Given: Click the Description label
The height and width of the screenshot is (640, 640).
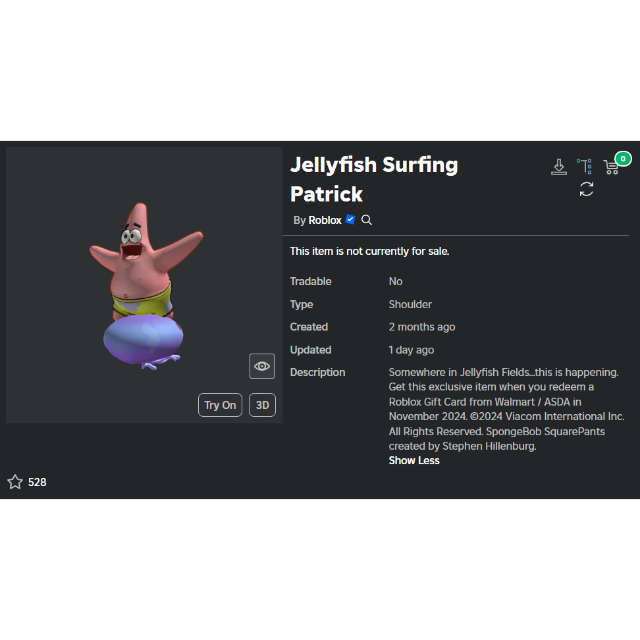Looking at the screenshot, I should tap(318, 372).
